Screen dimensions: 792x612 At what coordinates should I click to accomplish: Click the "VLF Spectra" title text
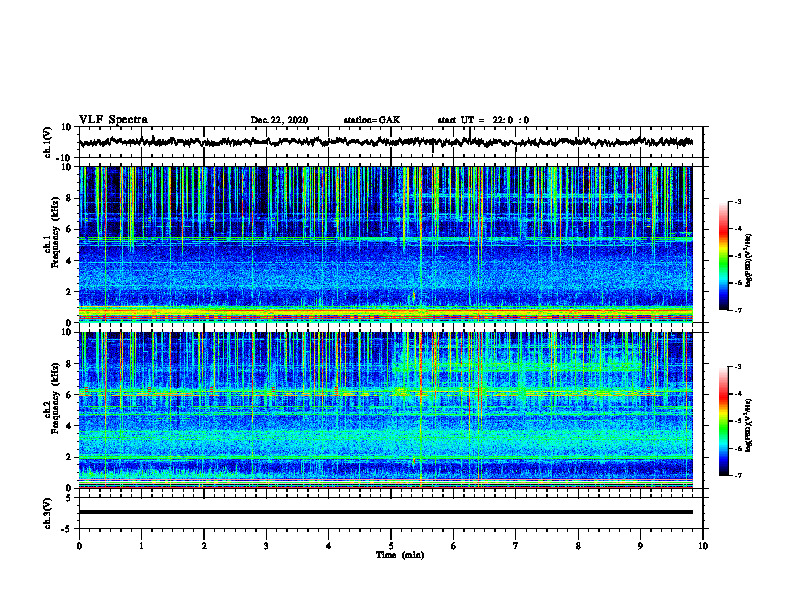tap(113, 120)
